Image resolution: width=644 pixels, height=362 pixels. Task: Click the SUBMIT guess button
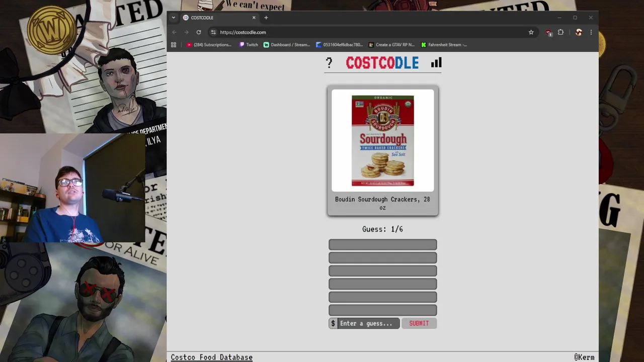click(x=419, y=323)
